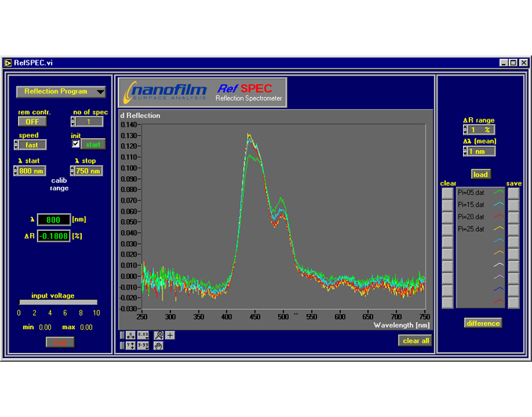Click the Y-axis autoscale icon
The width and height of the screenshot is (532, 417).
(130, 346)
